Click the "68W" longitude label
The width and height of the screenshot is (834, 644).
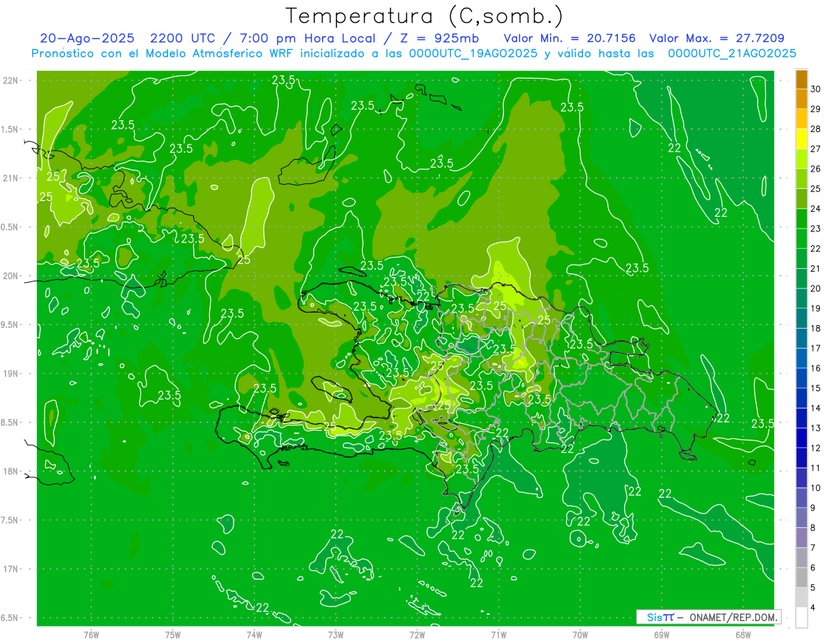pos(742,634)
